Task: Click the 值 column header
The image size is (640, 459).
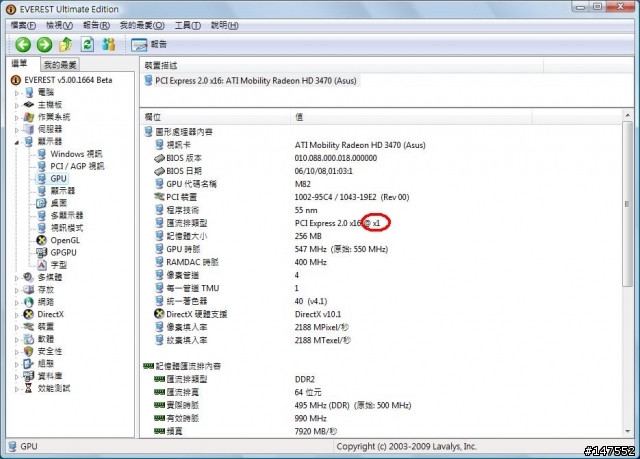Action: [411, 117]
